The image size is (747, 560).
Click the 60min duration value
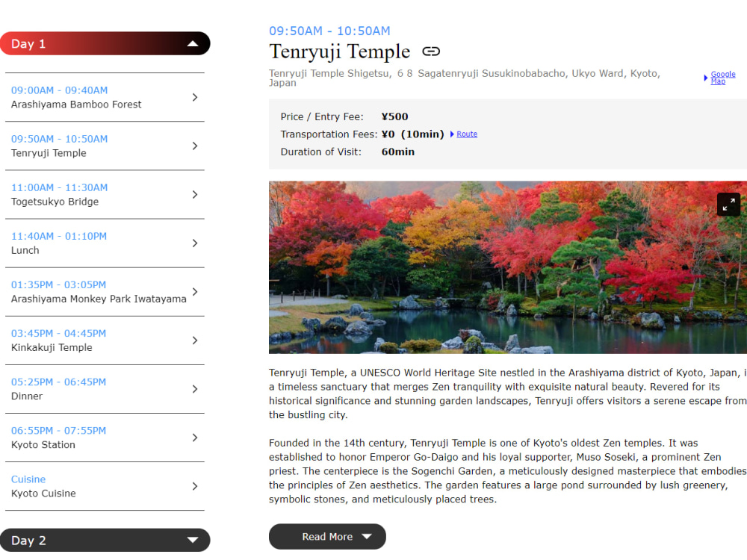(398, 152)
